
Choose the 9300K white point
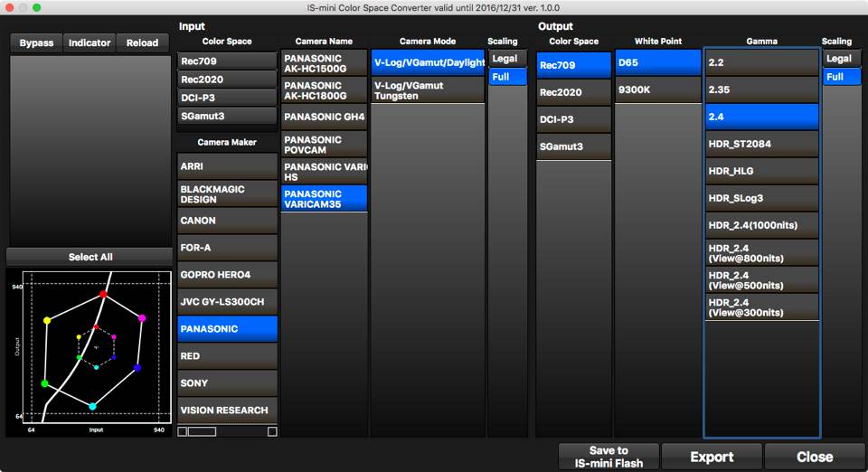click(x=658, y=90)
